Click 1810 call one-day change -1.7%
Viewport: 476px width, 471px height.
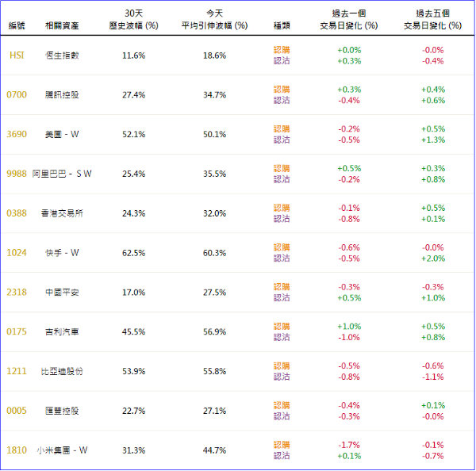[x=349, y=445]
